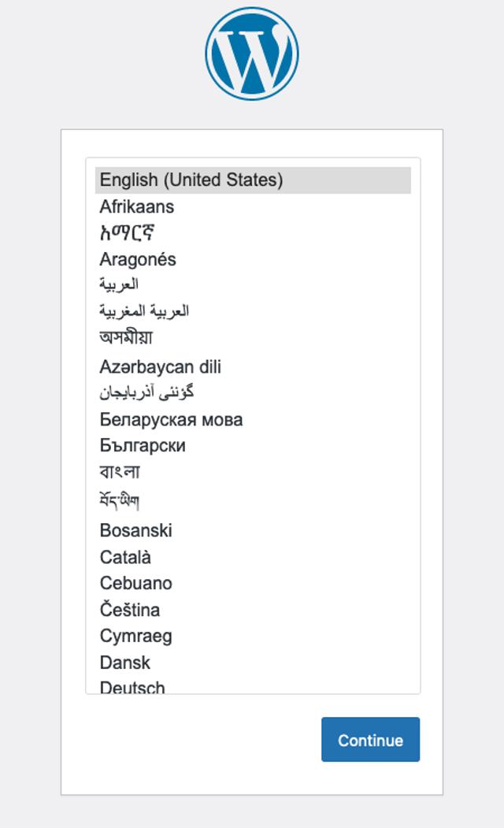Viewport: 504px width, 828px height.
Task: Click the WordPress logo
Action: pos(252,55)
